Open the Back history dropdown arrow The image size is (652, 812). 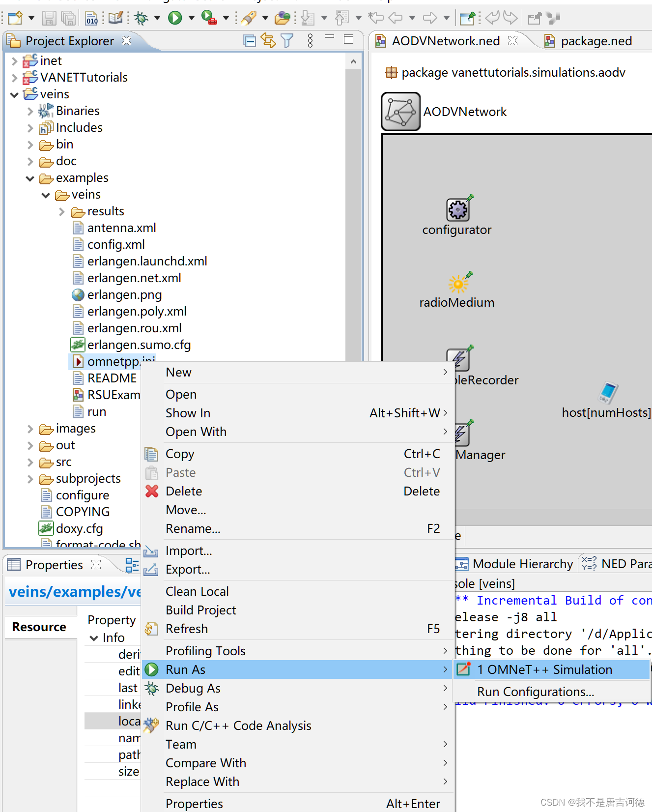[412, 18]
